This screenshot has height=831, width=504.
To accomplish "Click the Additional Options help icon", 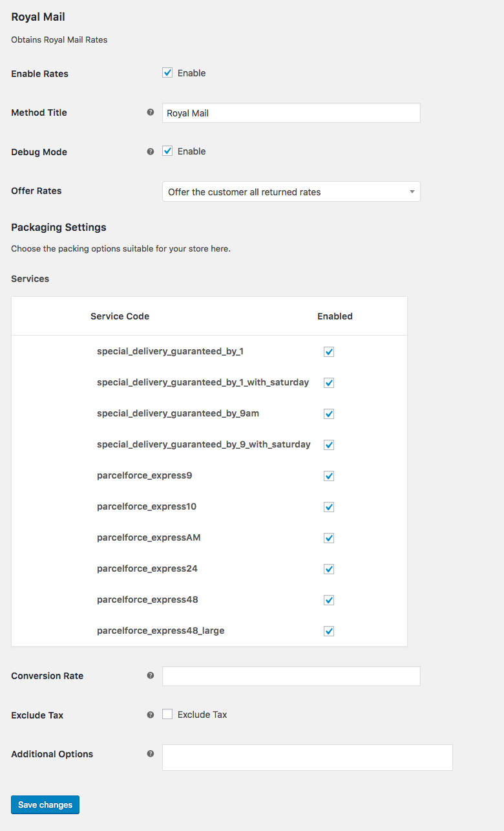I will pyautogui.click(x=151, y=753).
